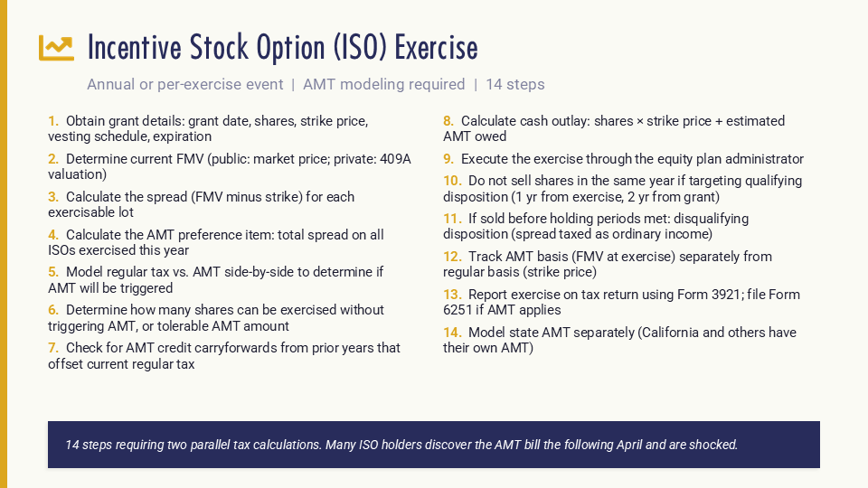
Task: Click step 10 about not selling shares
Action: [623, 188]
